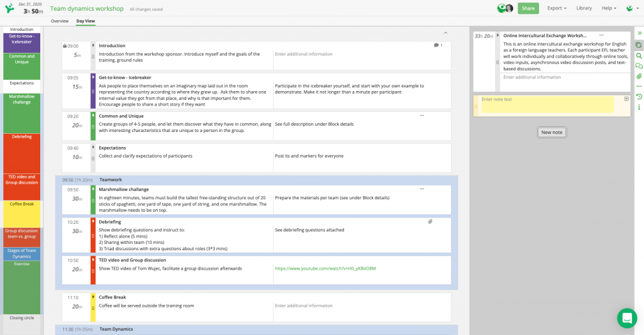The height and width of the screenshot is (335, 644).
Task: Click the comment bubble on Introduction block
Action: [438, 46]
